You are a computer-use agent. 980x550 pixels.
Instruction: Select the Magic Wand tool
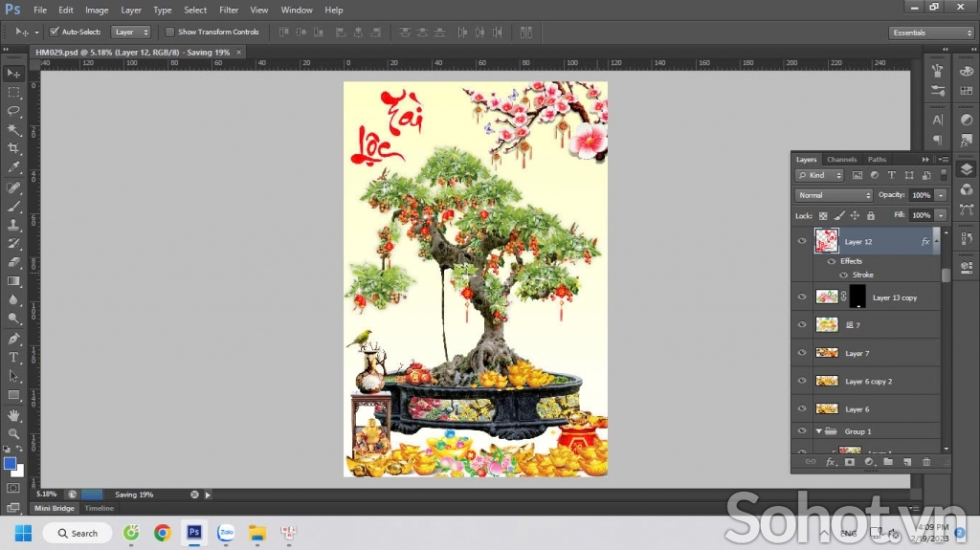13,129
